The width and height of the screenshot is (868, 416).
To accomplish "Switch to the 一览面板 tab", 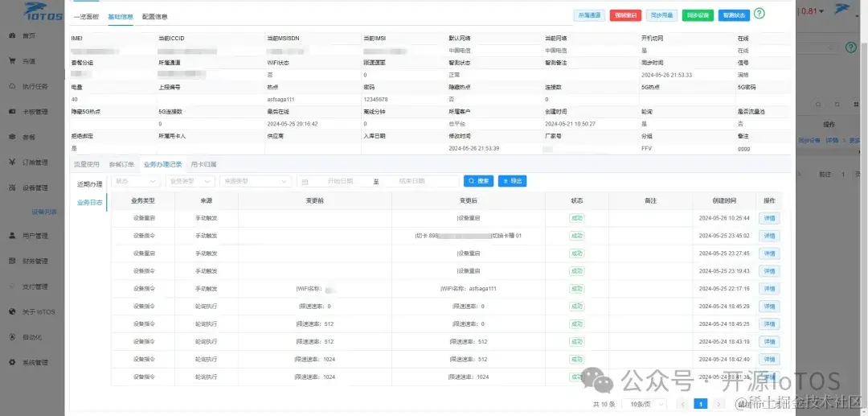I will click(x=86, y=17).
